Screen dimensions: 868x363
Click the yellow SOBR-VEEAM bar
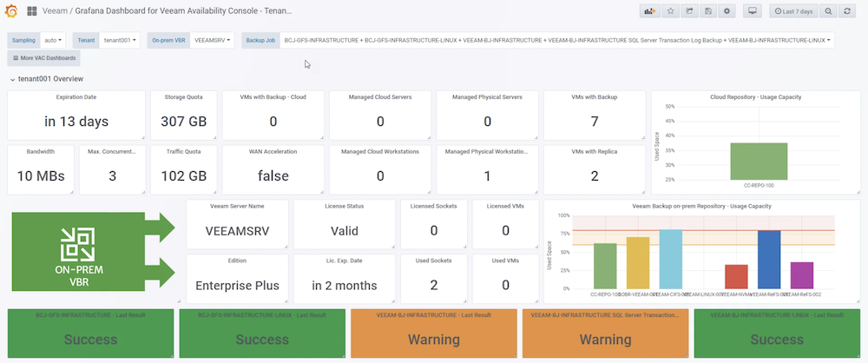[638, 262]
